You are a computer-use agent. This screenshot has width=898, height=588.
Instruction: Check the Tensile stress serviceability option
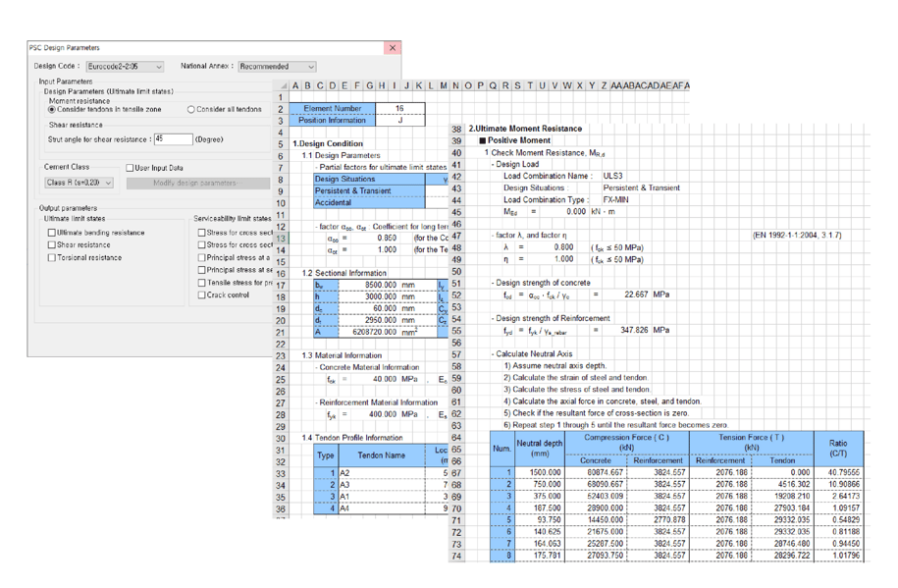[x=203, y=283]
